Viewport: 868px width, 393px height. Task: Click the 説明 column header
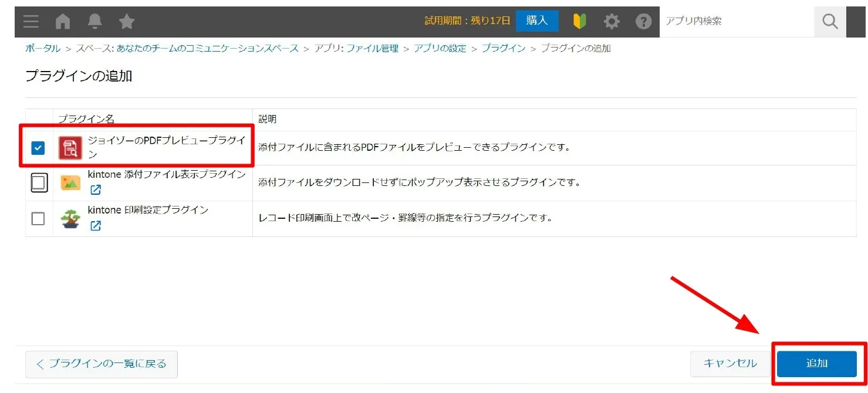pyautogui.click(x=268, y=119)
